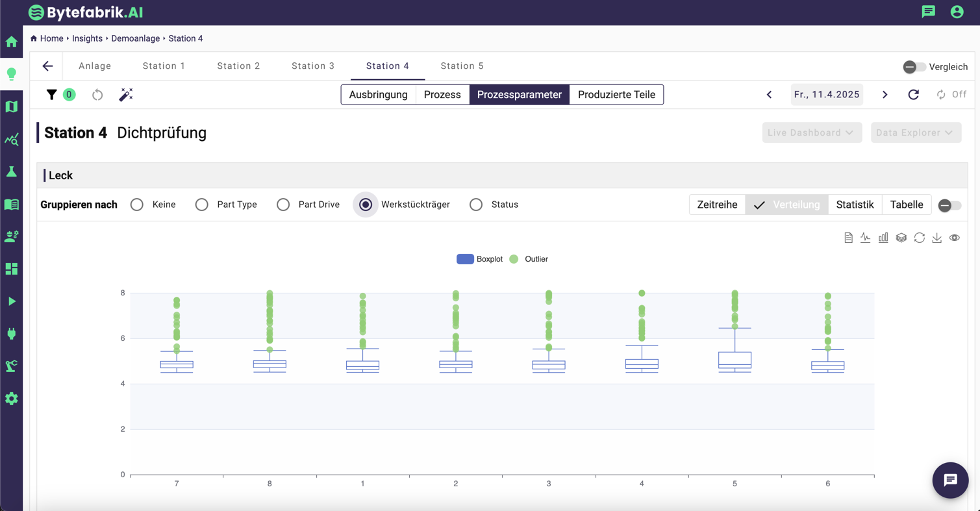Open the settings gear in sidebar
The height and width of the screenshot is (511, 980).
coord(12,399)
